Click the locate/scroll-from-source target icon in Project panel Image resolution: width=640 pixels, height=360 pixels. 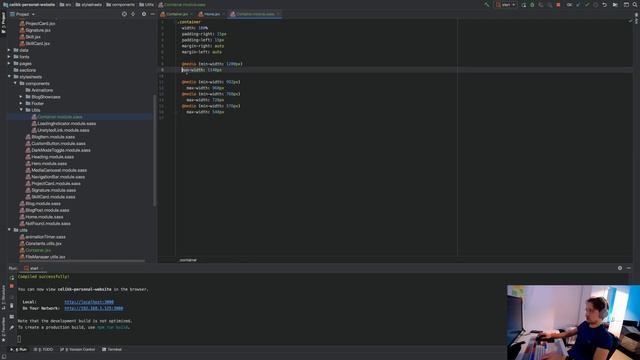(124, 14)
